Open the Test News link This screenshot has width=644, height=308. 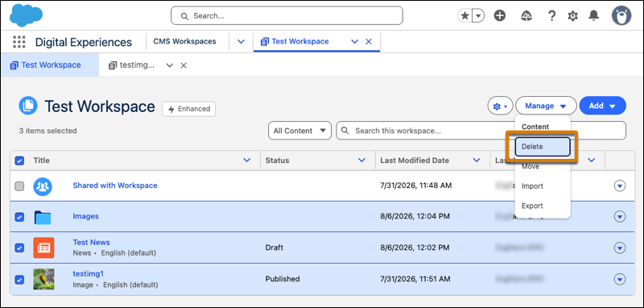[91, 243]
